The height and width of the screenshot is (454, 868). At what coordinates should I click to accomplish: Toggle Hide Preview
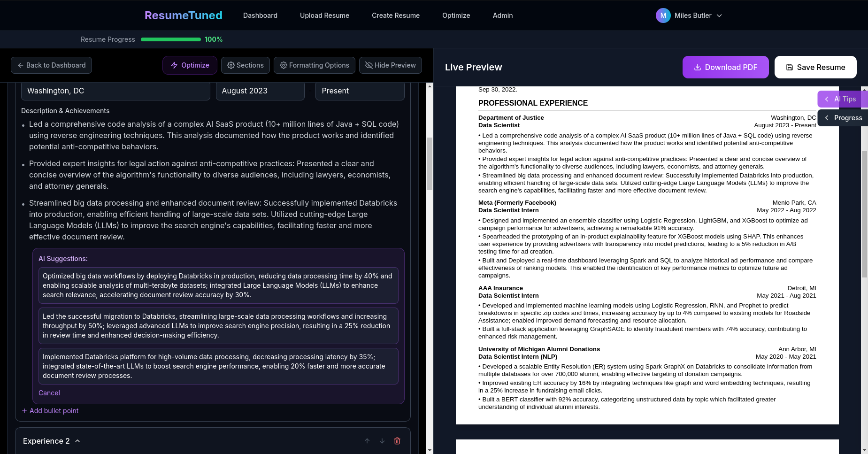point(390,65)
